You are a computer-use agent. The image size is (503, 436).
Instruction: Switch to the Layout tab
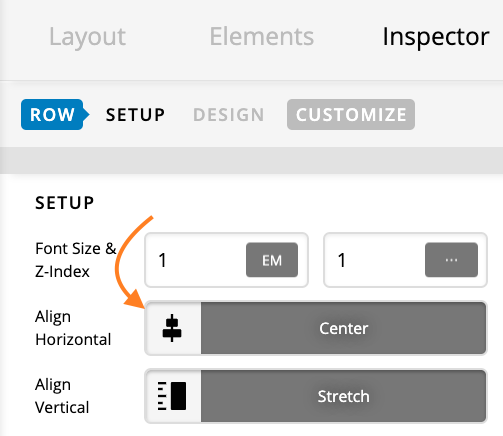(x=87, y=37)
